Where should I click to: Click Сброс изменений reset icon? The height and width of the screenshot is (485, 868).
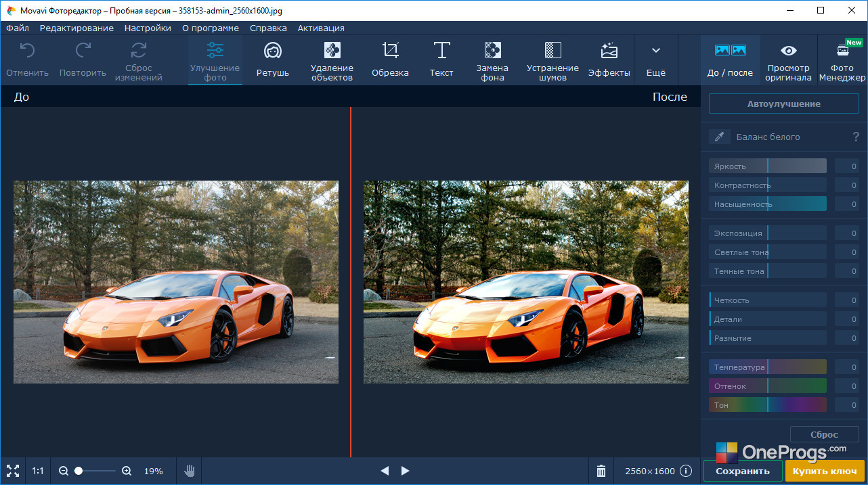139,50
